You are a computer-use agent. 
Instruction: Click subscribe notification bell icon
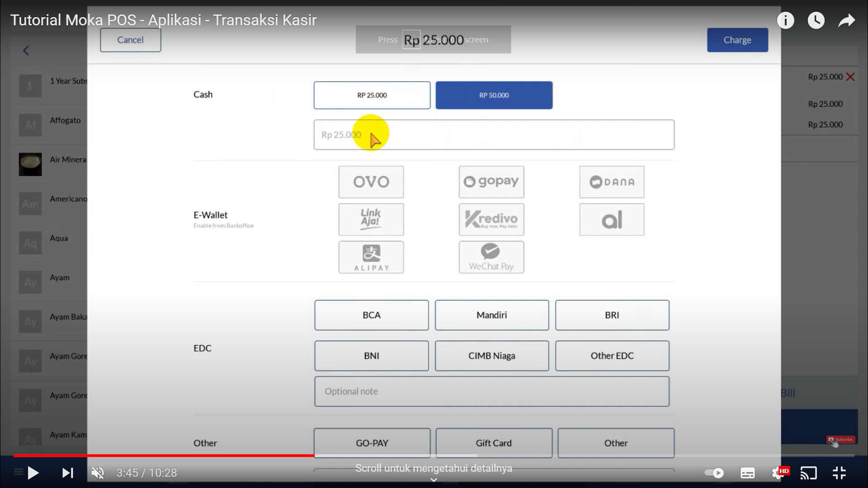[x=840, y=440]
